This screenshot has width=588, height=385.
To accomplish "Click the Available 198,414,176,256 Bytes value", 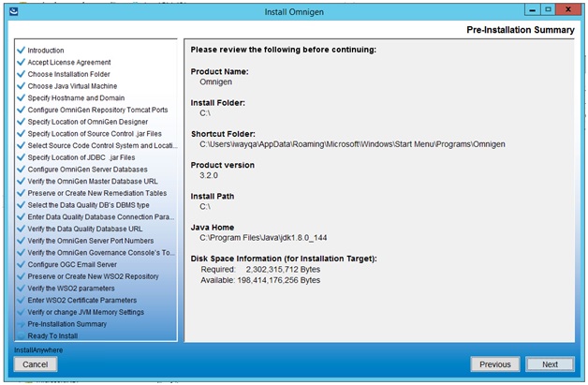I will tap(279, 280).
